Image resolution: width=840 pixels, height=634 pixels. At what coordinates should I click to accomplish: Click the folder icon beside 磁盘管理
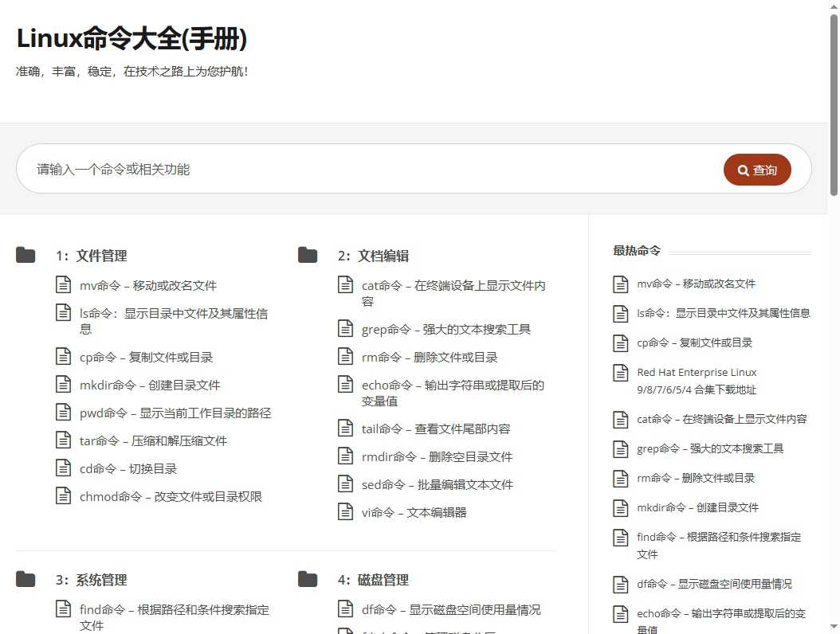click(x=307, y=577)
